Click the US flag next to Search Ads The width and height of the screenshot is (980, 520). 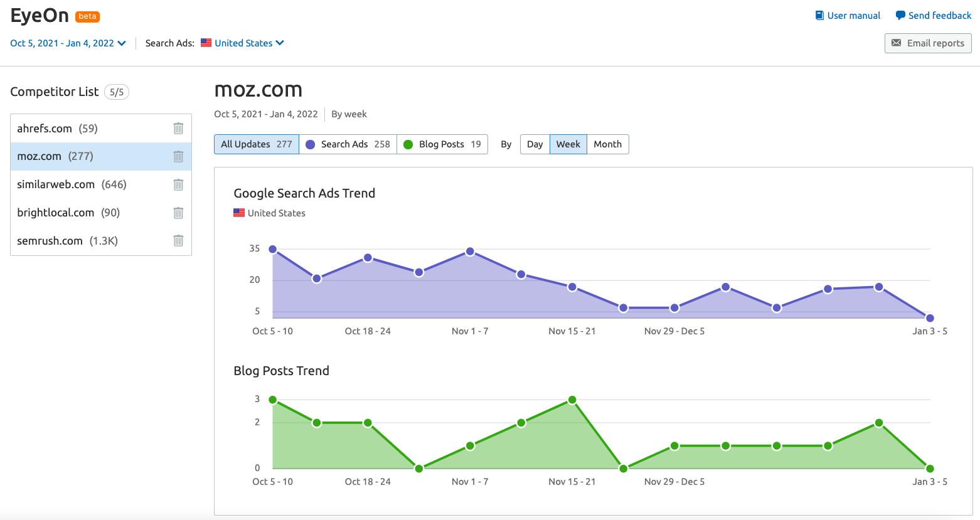point(206,43)
